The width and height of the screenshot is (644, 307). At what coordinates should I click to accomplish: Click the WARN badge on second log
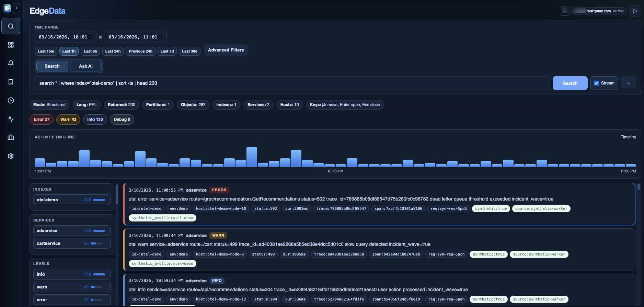point(218,236)
